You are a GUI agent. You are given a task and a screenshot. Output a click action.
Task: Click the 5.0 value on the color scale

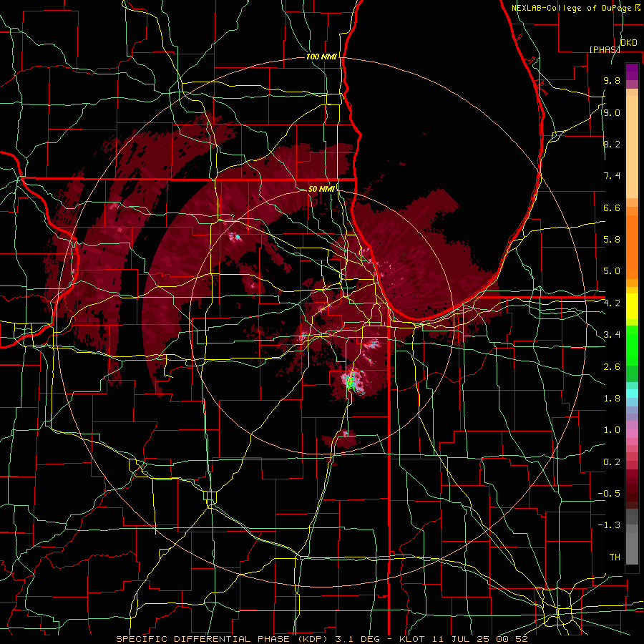(612, 271)
